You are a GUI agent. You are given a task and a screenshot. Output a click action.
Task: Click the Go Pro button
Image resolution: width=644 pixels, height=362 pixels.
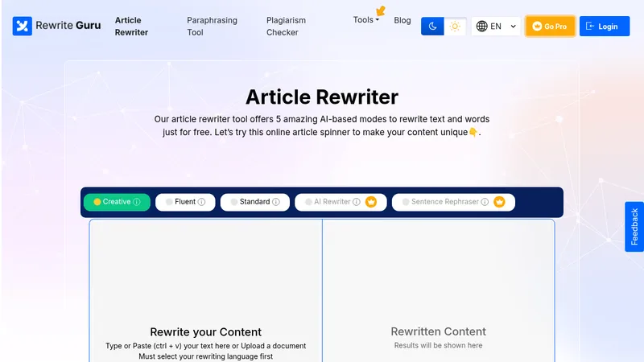click(x=551, y=27)
